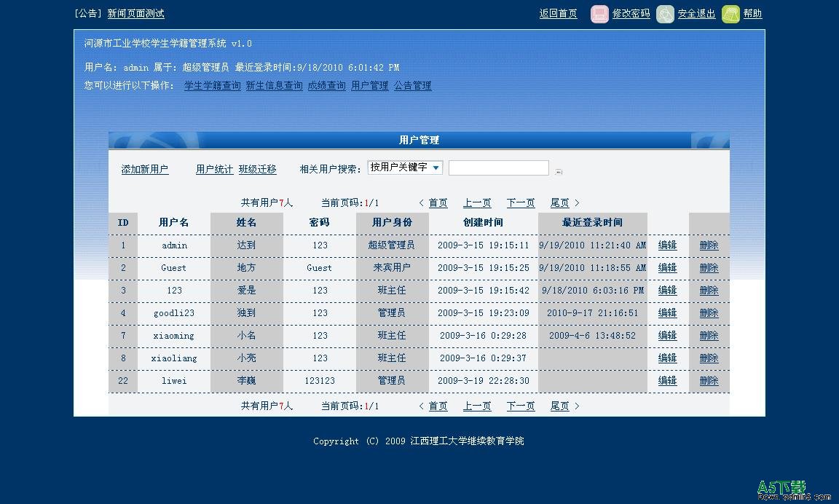839x504 pixels.
Task: Delete user with ID 3
Action: [x=709, y=291]
